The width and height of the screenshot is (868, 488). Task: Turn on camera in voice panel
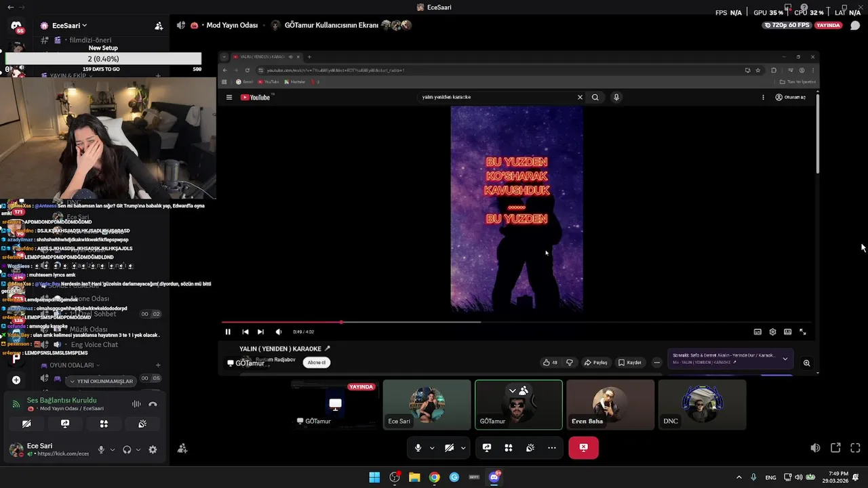click(26, 424)
